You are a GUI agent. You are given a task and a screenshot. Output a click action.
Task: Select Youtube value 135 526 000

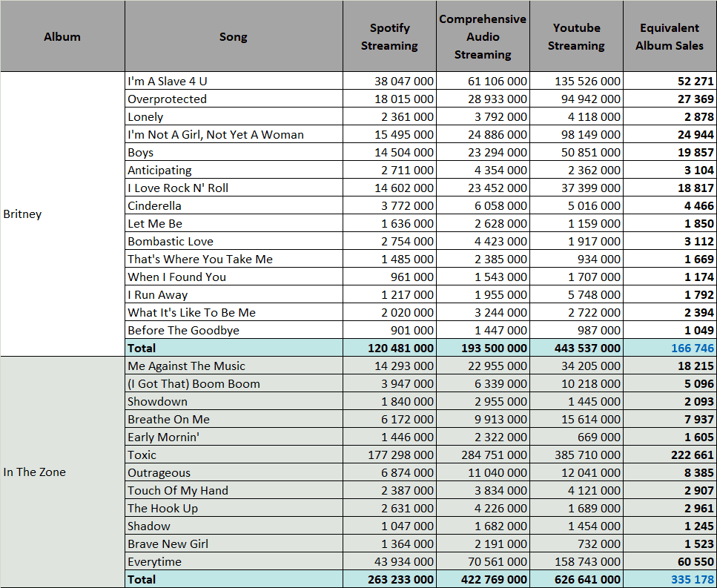[x=576, y=81]
